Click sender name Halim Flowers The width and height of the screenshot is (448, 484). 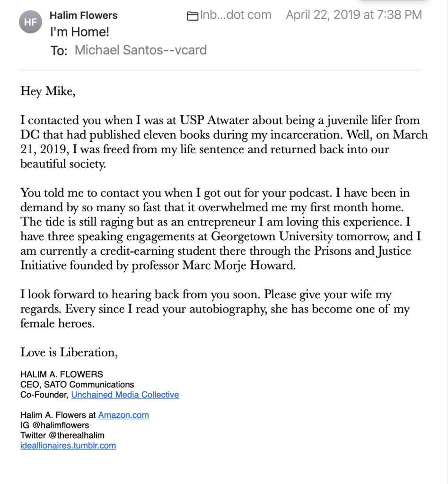[83, 16]
